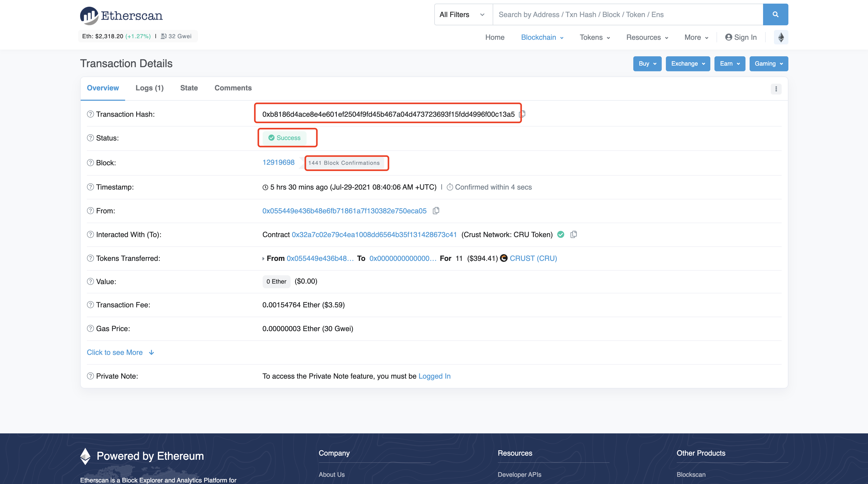Click the stopwatch icon beside Confirmed within 4 secs
The width and height of the screenshot is (868, 484).
point(450,187)
